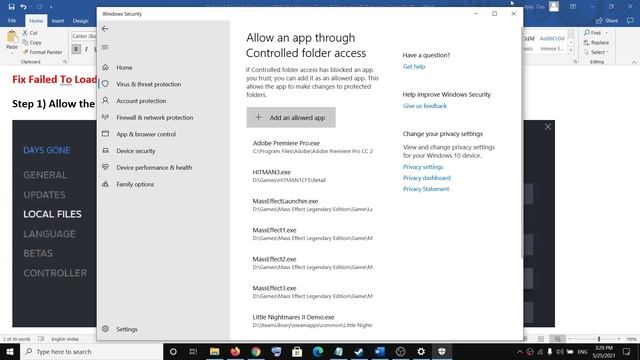Click Add an allowed app button
Screen dimensions: 640x360
point(291,118)
